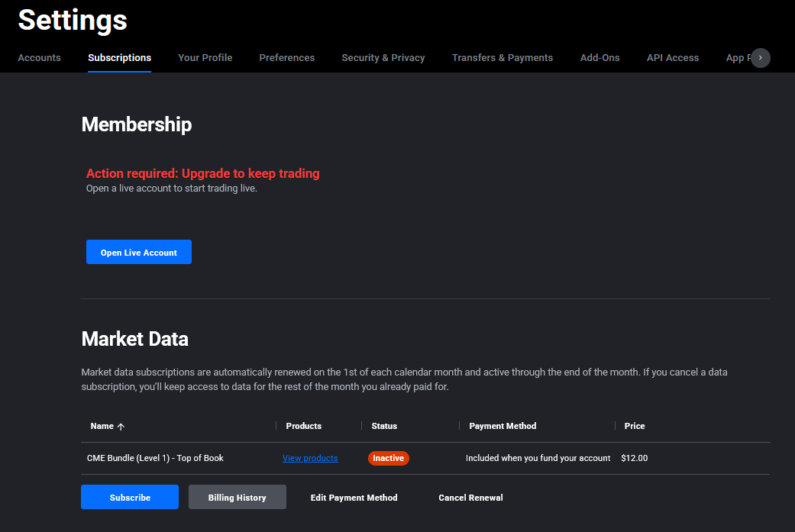Click the $12.00 price cell
Image resolution: width=795 pixels, height=532 pixels.
(635, 458)
